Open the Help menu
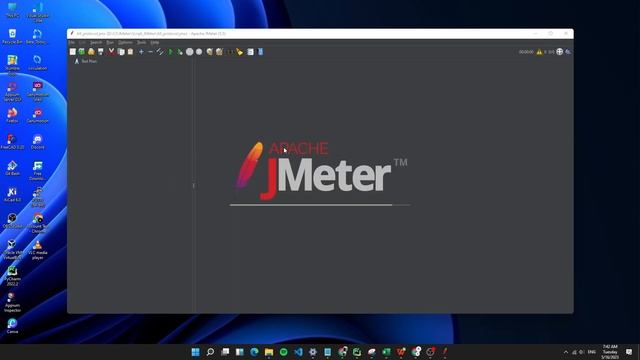This screenshot has width=640, height=360. [154, 42]
